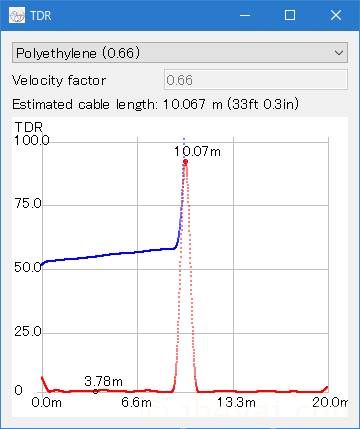
Task: Maximize the TDR window
Action: (x=290, y=15)
